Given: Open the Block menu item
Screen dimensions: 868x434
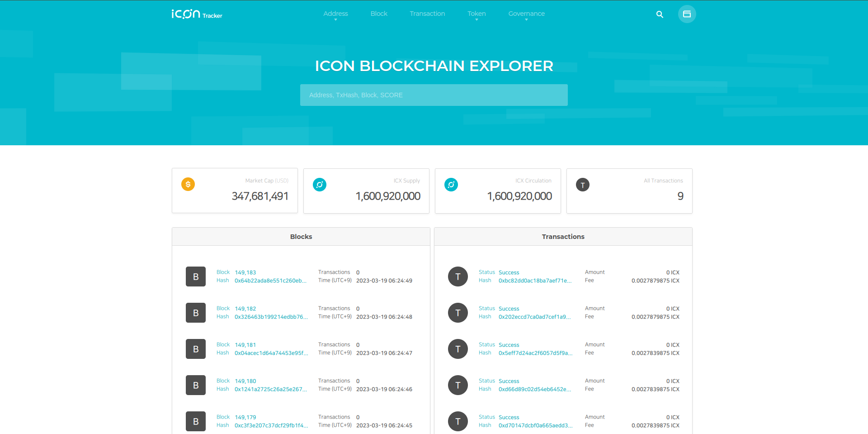Looking at the screenshot, I should click(x=379, y=14).
